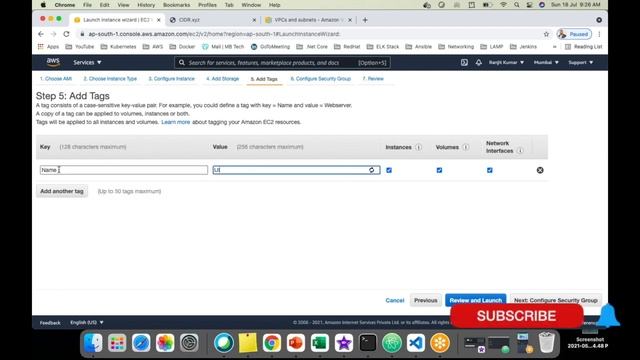
Task: Open Microsoft Excel from the Dock
Action: [320, 343]
